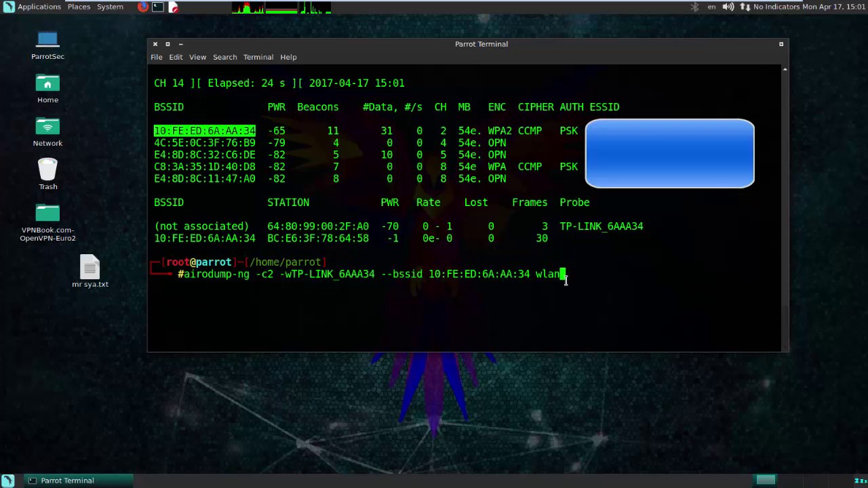Open the terminal's File menu
Viewport: 868px width, 488px height.
(x=157, y=57)
